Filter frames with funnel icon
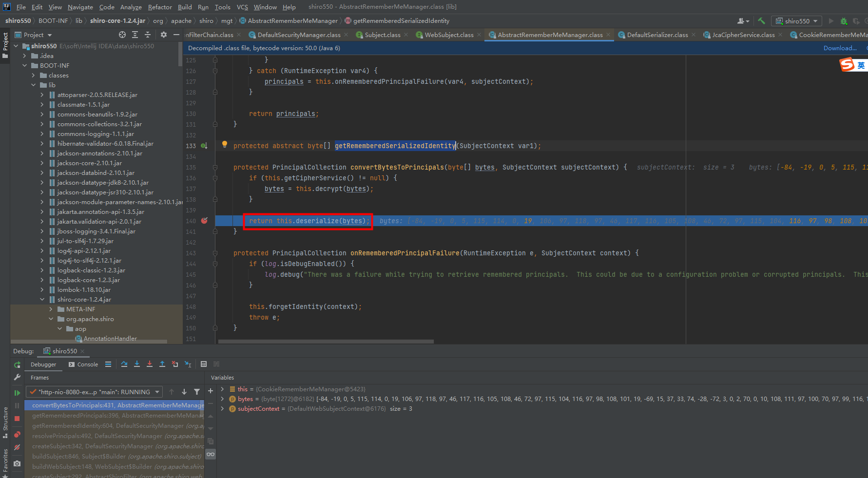Viewport: 868px width, 478px height. coord(197,392)
